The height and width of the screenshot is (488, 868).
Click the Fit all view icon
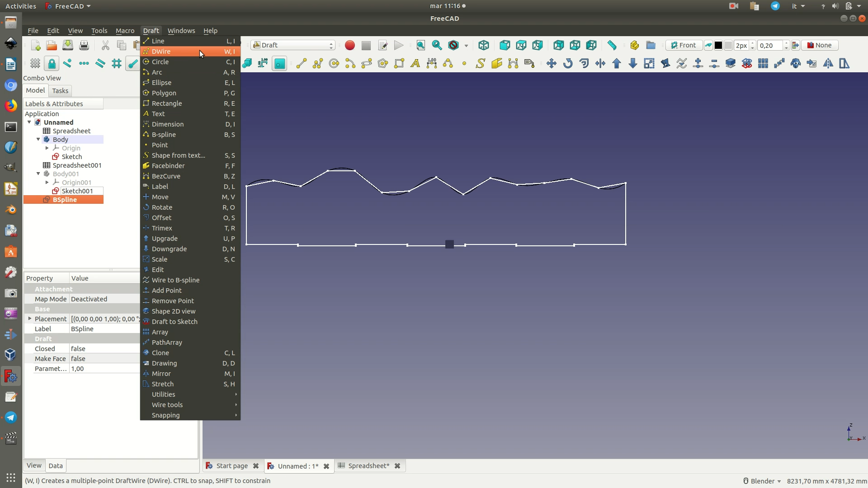click(421, 45)
